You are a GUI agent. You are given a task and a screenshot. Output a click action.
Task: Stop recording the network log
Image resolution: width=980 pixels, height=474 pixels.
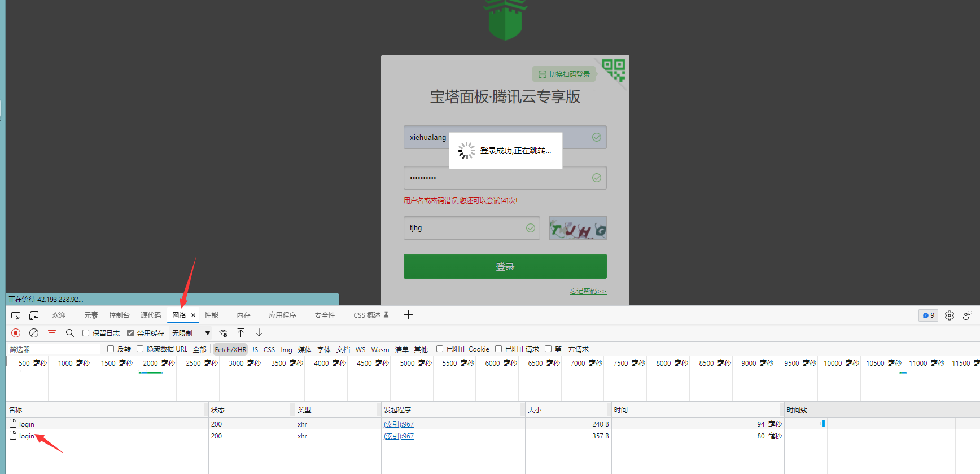tap(16, 333)
